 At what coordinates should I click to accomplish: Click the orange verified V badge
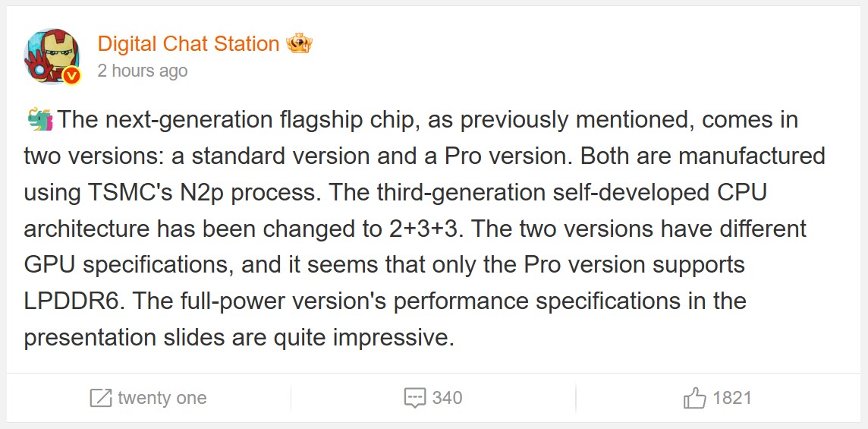pyautogui.click(x=71, y=75)
